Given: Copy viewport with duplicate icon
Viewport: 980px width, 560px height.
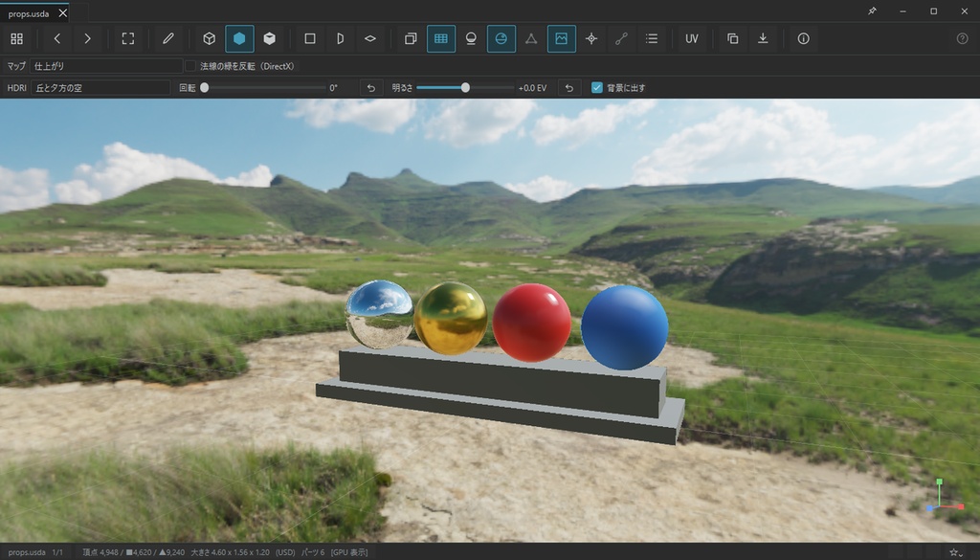Looking at the screenshot, I should (732, 38).
